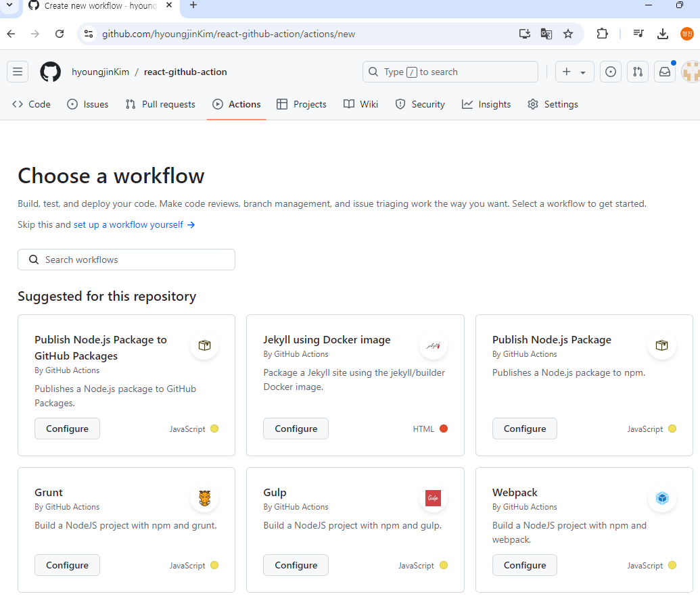Click the Grunt card title

[49, 493]
